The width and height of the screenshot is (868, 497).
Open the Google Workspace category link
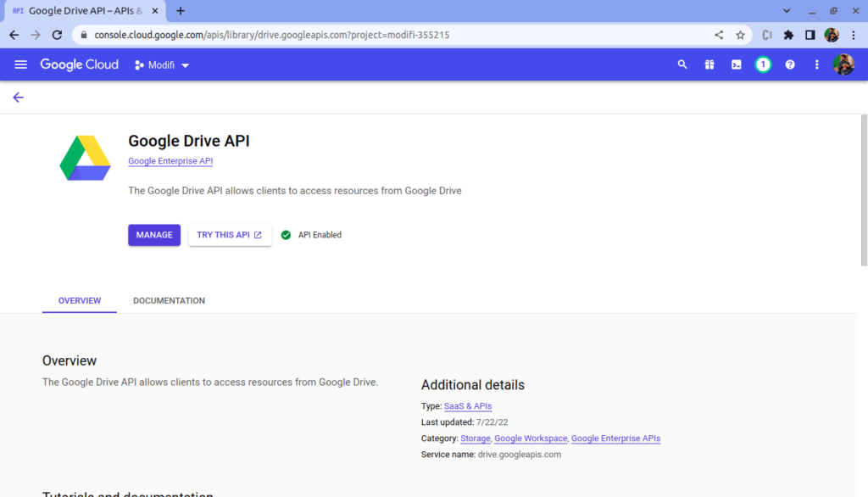pyautogui.click(x=531, y=438)
